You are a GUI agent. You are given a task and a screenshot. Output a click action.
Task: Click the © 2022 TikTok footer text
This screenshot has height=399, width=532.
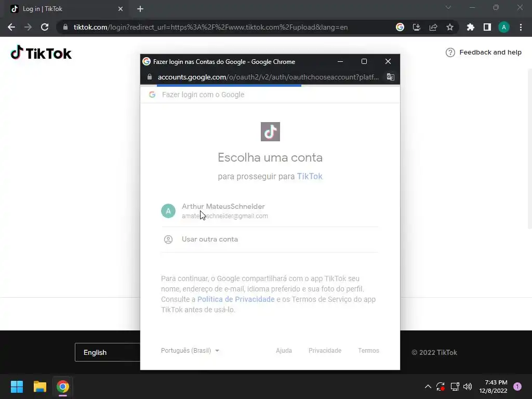point(434,353)
